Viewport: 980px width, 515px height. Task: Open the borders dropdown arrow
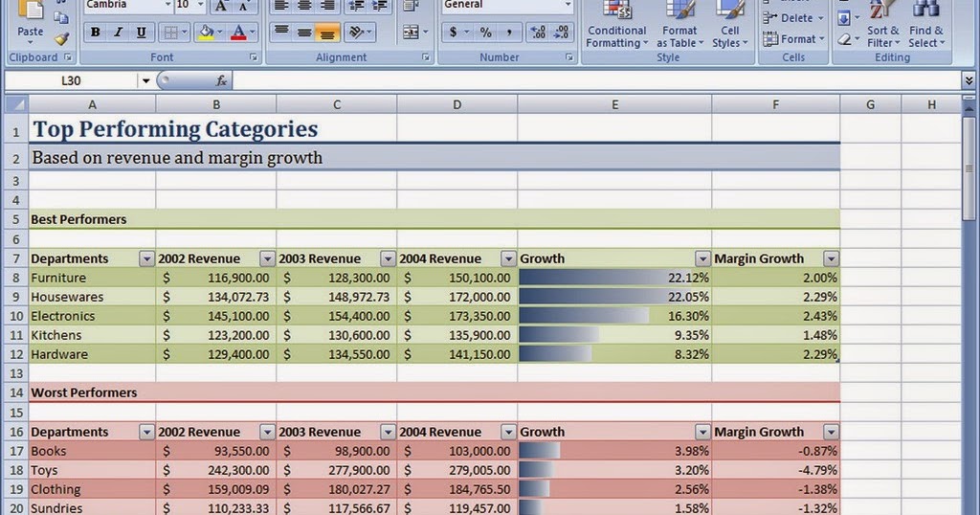pos(185,32)
